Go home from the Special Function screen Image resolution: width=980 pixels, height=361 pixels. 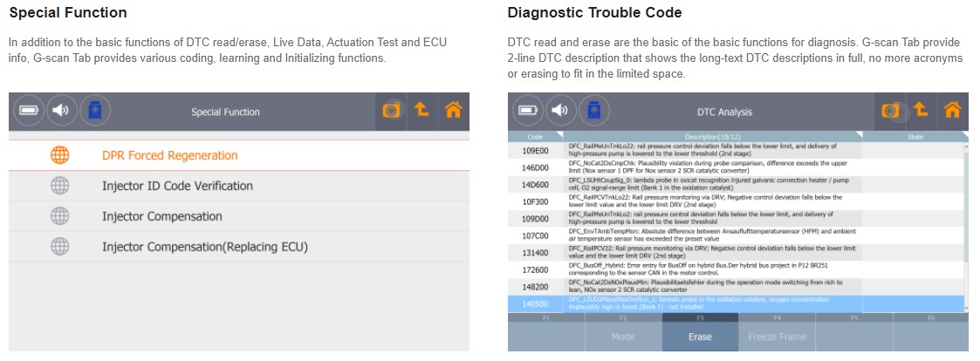[x=453, y=110]
